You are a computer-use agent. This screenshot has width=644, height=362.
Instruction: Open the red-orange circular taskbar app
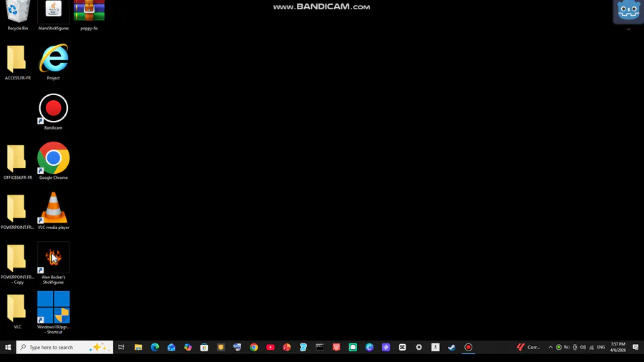point(287,347)
